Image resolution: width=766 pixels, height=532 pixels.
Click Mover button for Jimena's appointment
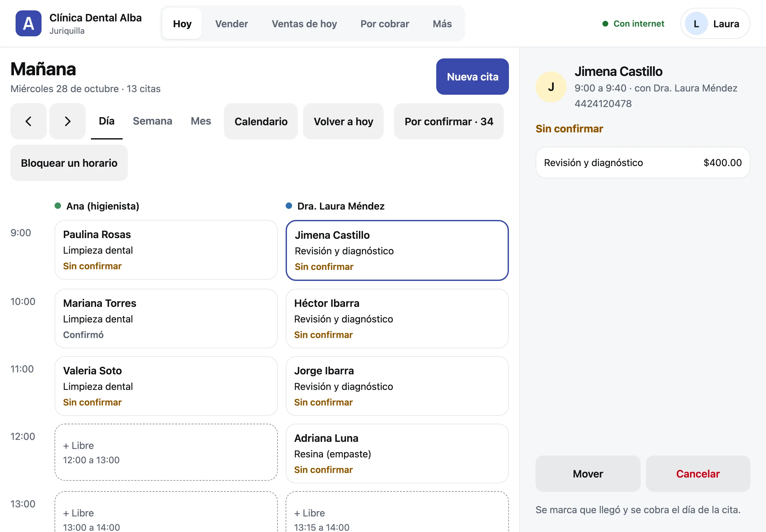pos(587,474)
